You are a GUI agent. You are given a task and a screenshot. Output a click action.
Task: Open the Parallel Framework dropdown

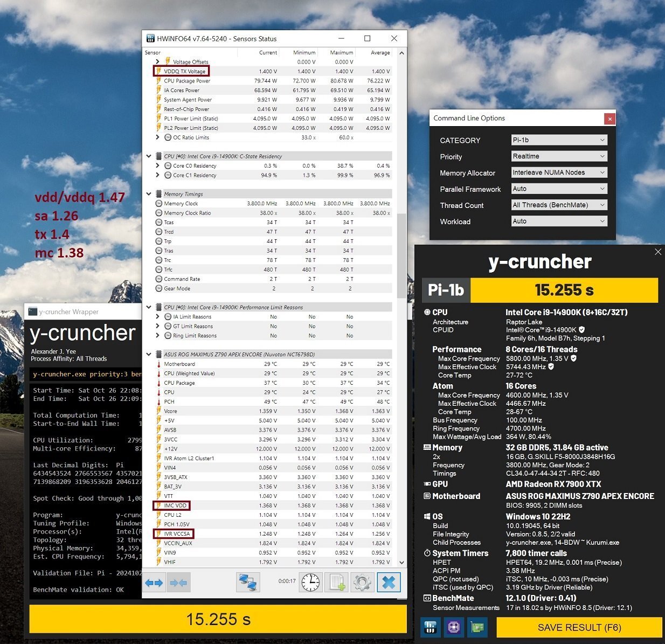[x=559, y=189]
